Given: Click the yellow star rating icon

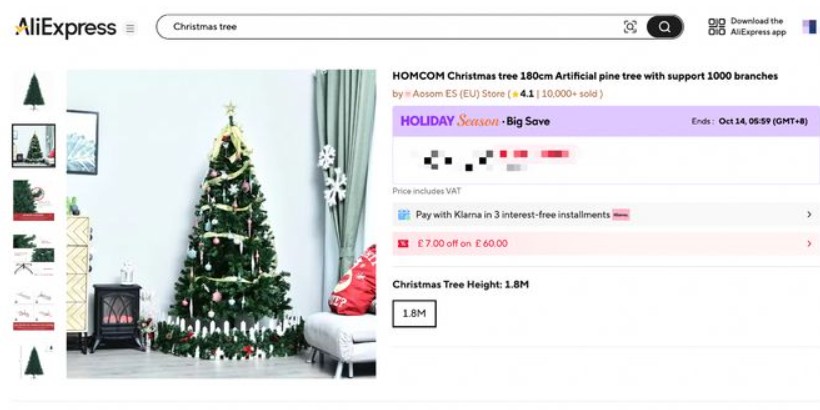Looking at the screenshot, I should [515, 94].
